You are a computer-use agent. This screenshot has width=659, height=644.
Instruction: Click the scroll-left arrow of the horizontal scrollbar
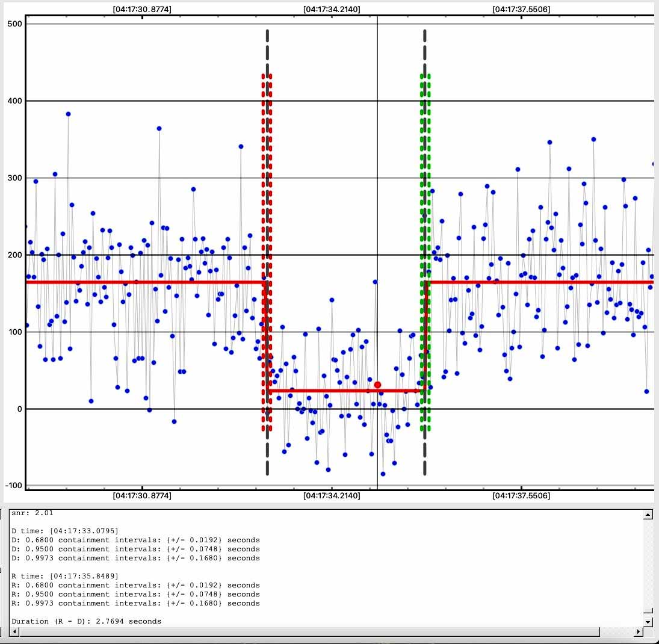pos(14,631)
